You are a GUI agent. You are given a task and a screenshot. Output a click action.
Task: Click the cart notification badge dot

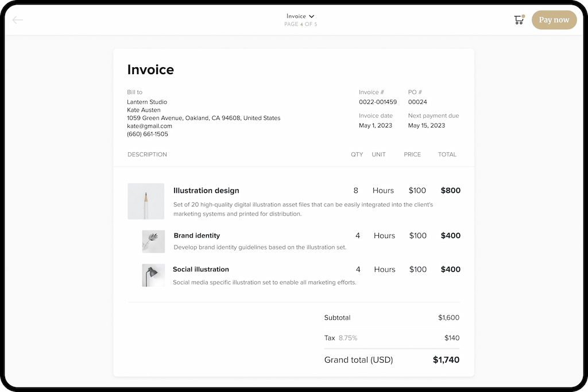point(524,15)
